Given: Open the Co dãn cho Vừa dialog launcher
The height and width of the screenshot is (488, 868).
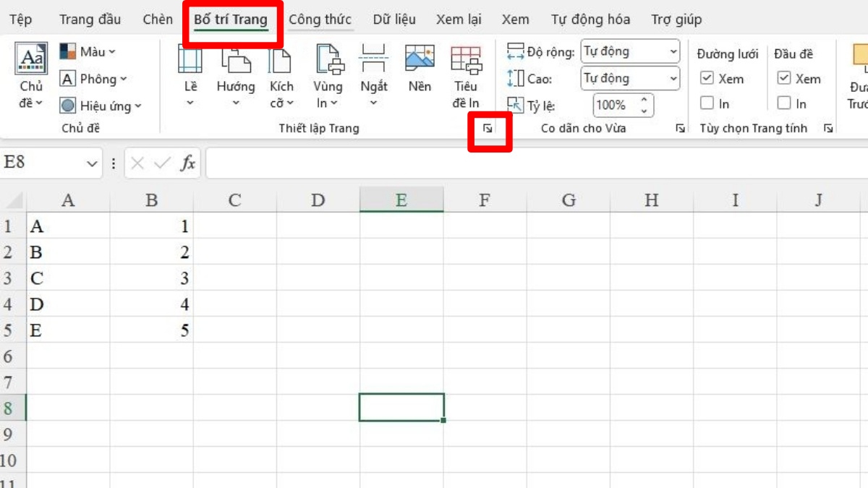Looking at the screenshot, I should click(680, 128).
